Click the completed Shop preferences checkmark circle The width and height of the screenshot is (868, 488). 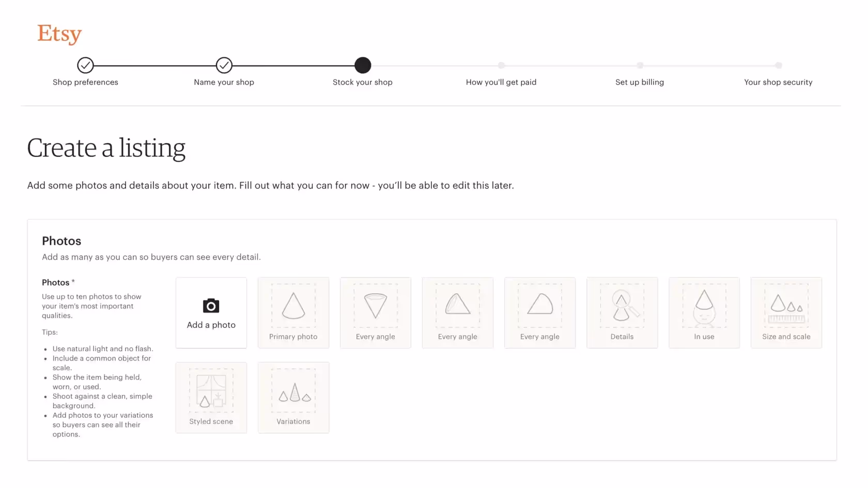coord(85,66)
